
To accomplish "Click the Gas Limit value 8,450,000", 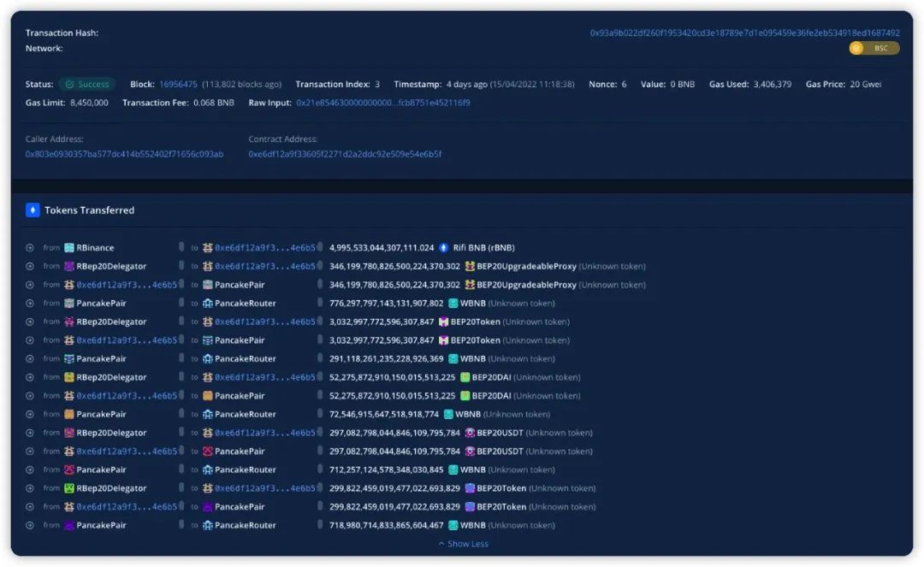I will tap(89, 103).
